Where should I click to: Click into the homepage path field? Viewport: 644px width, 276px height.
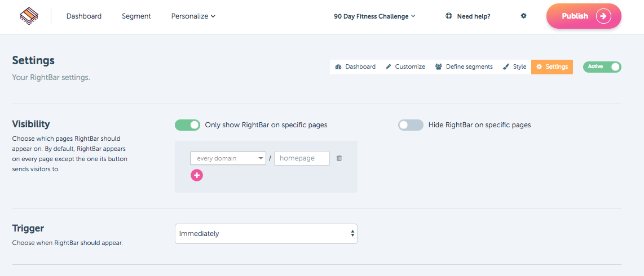point(302,158)
